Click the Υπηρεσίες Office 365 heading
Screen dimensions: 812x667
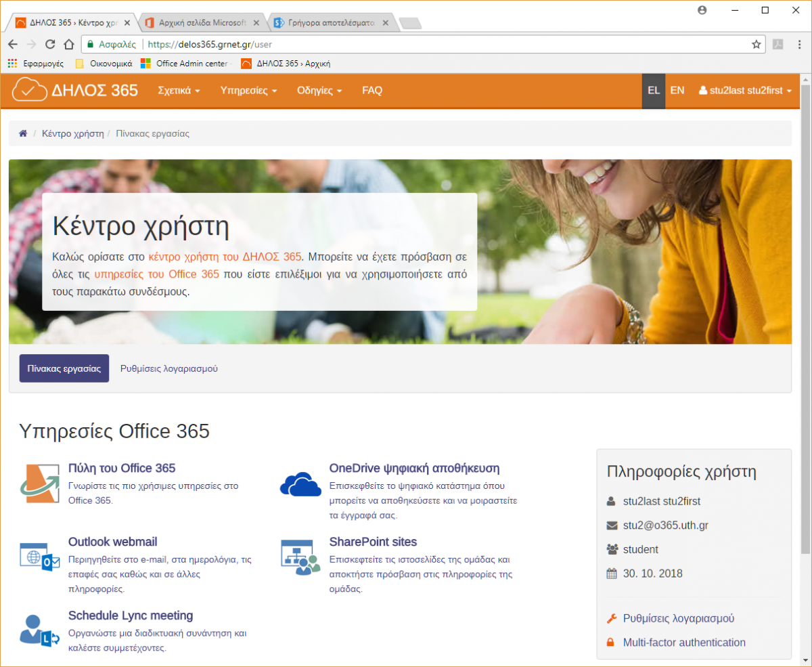pos(114,431)
